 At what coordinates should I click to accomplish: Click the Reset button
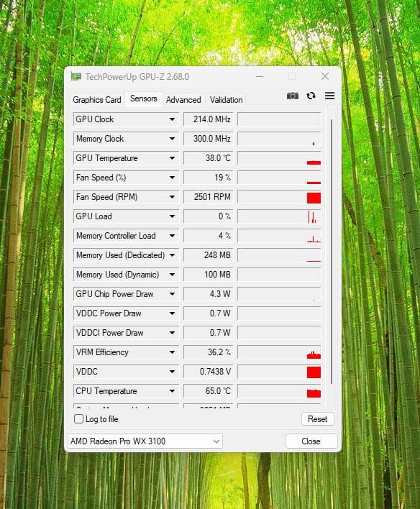(x=317, y=419)
